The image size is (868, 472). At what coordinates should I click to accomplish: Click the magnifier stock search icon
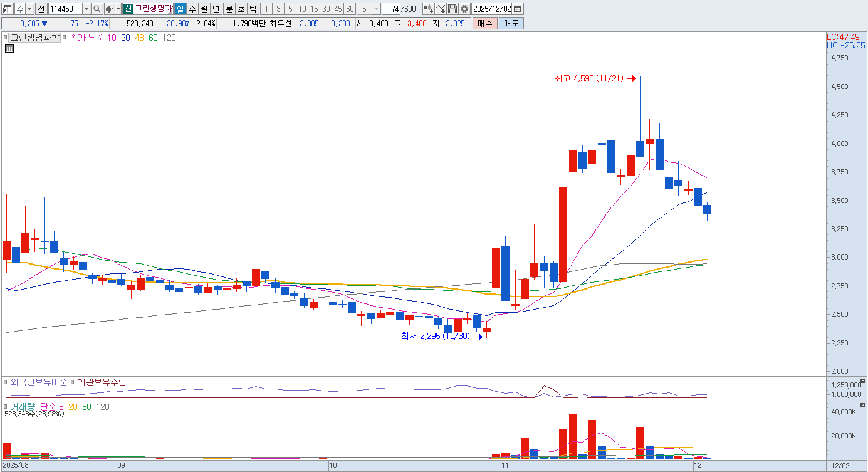coord(97,9)
